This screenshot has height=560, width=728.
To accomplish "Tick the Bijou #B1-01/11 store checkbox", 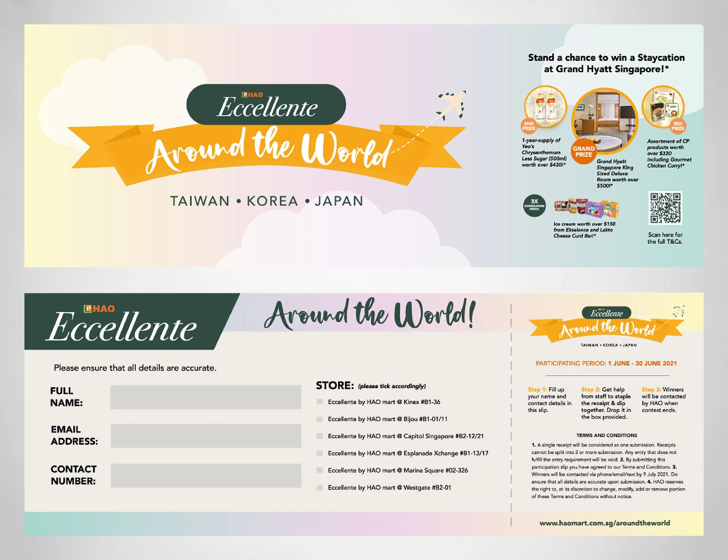I will 320,419.
